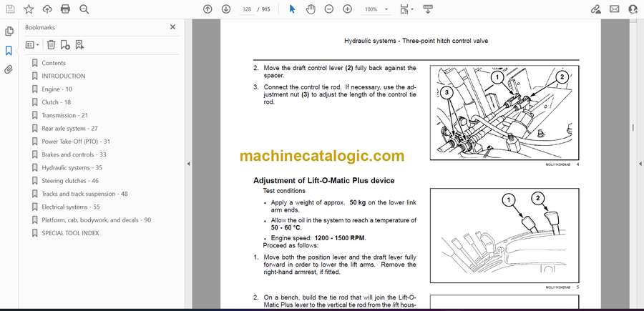
Task: Click the share with others person icon
Action: pos(633,9)
